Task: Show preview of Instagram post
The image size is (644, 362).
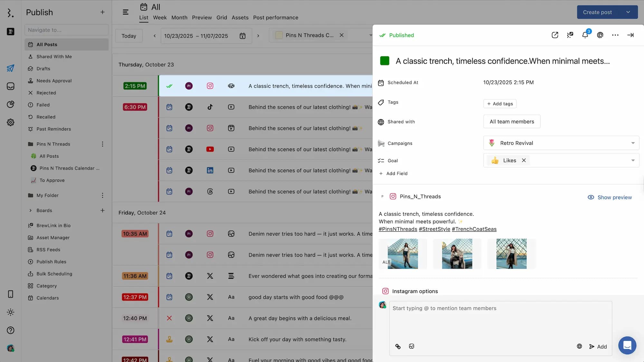Action: (x=610, y=197)
